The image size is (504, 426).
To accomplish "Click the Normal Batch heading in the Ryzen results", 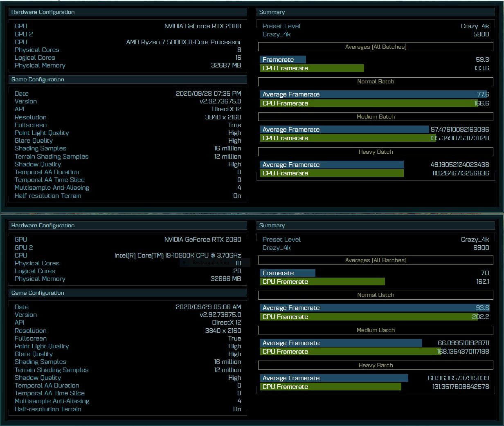I will [376, 82].
